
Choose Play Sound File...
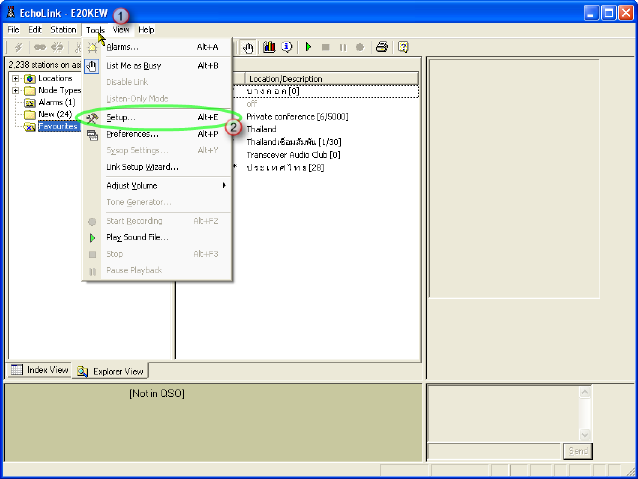pos(158,237)
